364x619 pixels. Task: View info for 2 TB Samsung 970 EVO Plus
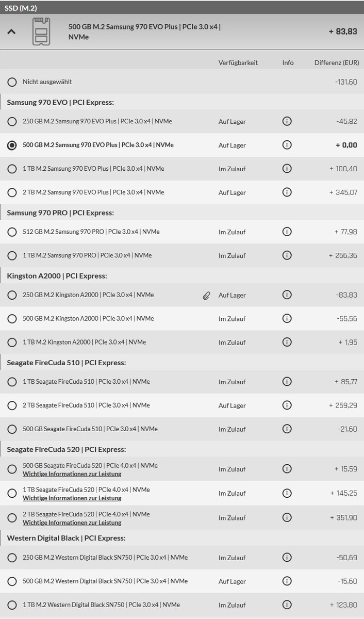tap(287, 192)
